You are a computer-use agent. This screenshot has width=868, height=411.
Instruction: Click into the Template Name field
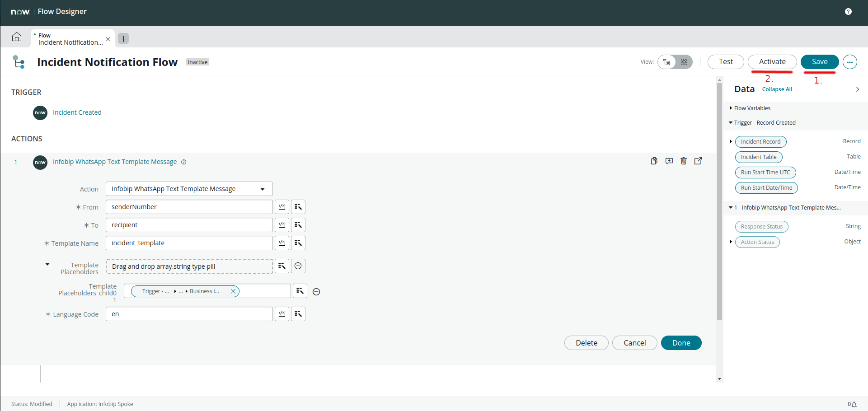pos(189,243)
